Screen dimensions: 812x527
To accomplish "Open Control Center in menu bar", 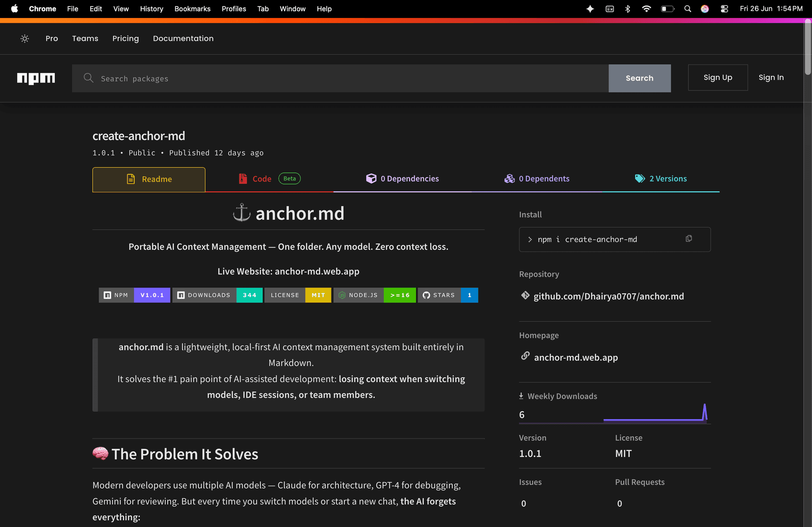I will pyautogui.click(x=724, y=9).
